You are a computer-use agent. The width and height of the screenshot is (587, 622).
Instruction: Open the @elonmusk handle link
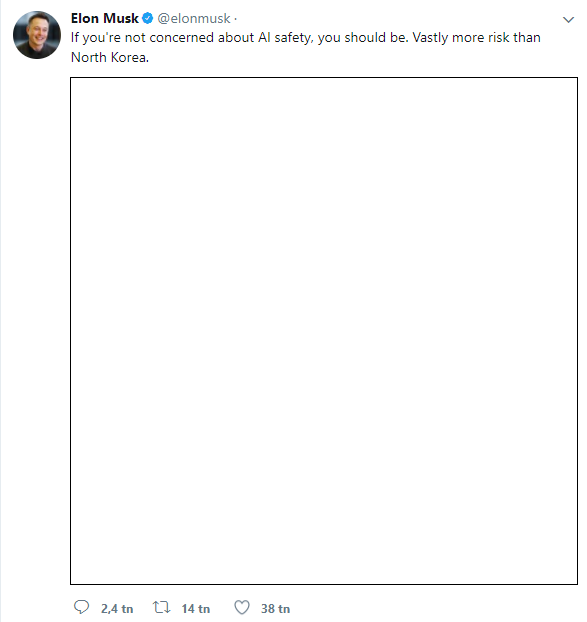tap(194, 18)
